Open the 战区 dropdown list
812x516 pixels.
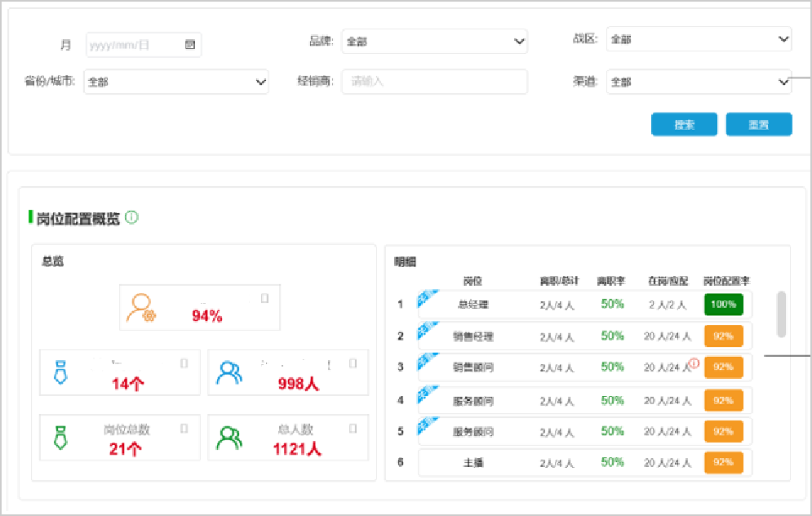pos(783,39)
